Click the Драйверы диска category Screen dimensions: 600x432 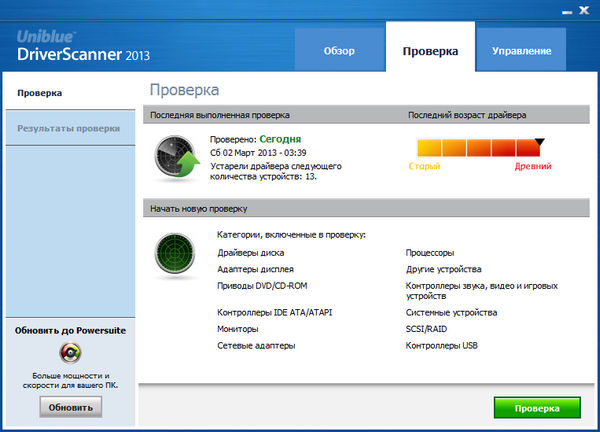pos(251,253)
